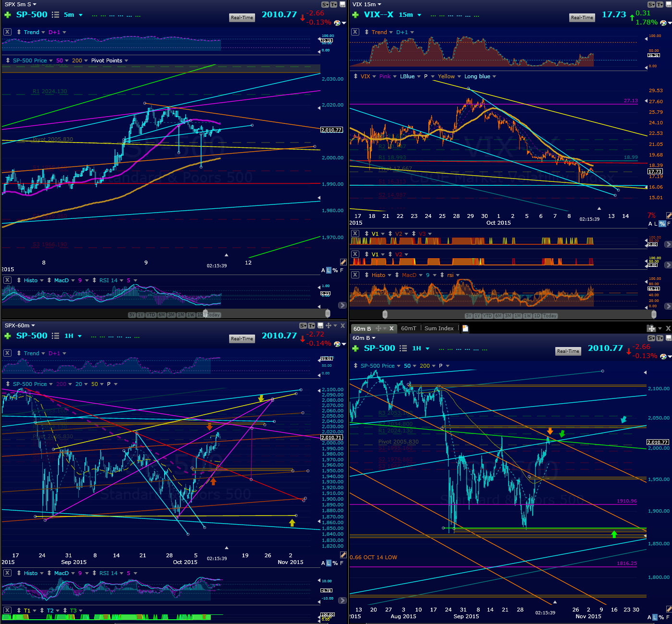Click the move-panel arrows icon in SPX-60m header
The width and height of the screenshot is (672, 624).
point(329,325)
